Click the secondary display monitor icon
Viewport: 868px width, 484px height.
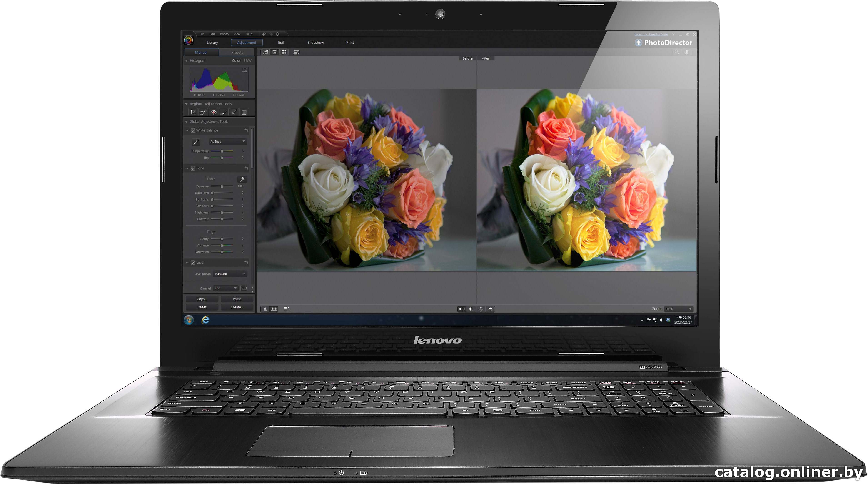[297, 52]
